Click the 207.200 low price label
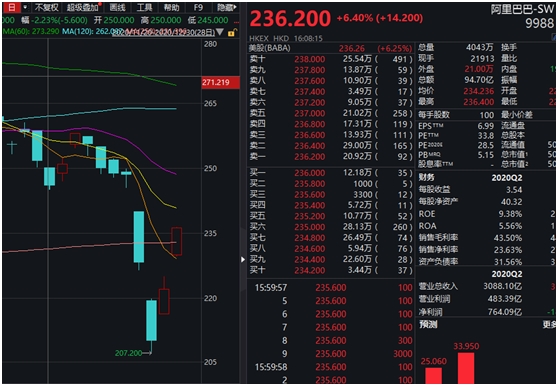Screen dimensions: 558x386 tap(128, 353)
